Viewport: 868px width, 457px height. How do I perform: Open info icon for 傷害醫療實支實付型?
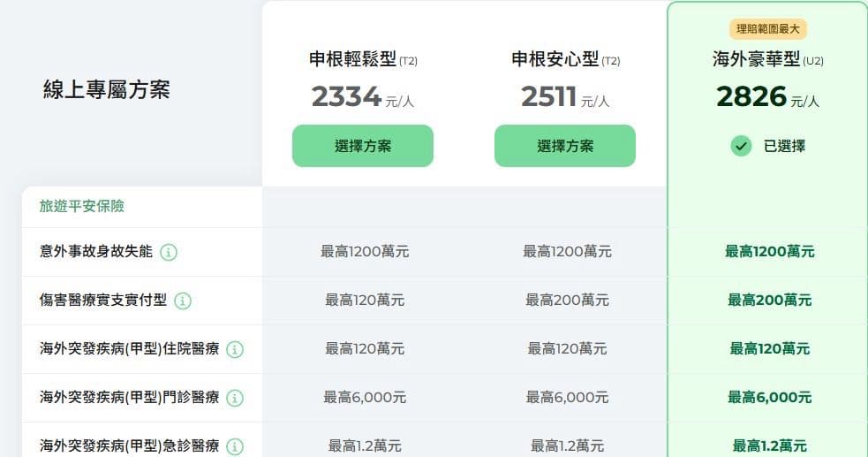pyautogui.click(x=183, y=301)
